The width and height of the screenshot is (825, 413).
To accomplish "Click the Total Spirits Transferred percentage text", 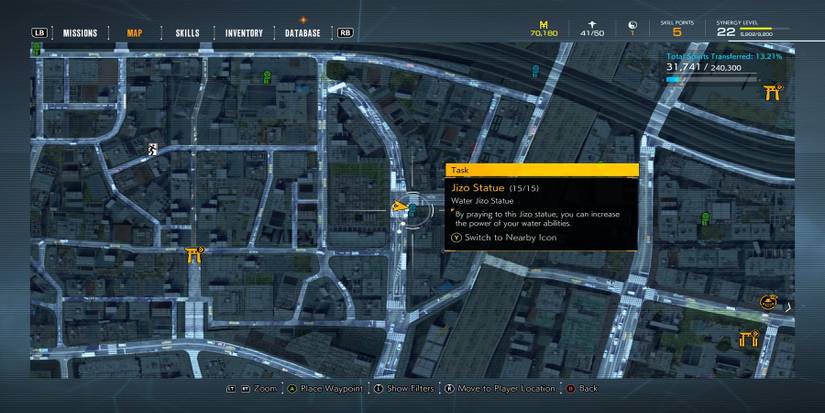I will pos(724,56).
